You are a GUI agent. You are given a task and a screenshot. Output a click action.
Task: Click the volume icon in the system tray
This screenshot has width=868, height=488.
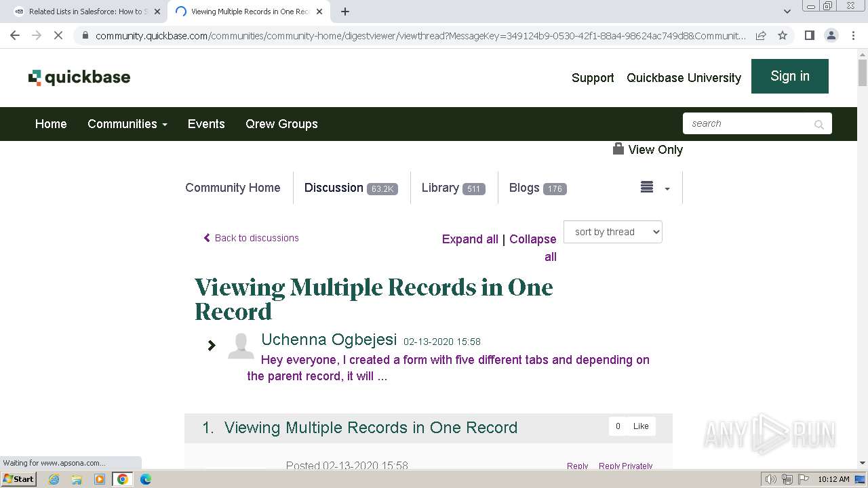point(771,479)
